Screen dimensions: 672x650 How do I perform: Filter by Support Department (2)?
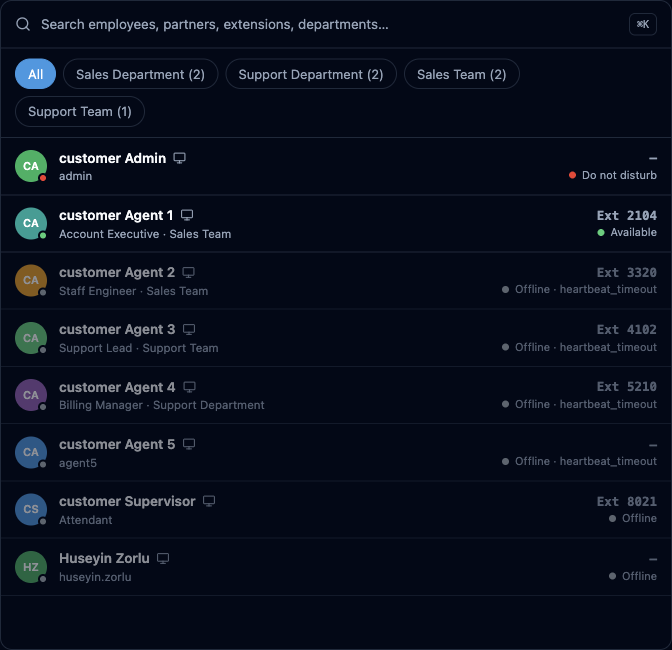[x=311, y=74]
